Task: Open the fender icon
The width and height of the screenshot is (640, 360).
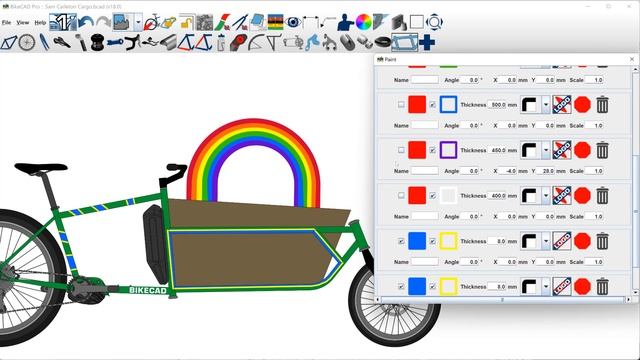Action: click(x=257, y=42)
